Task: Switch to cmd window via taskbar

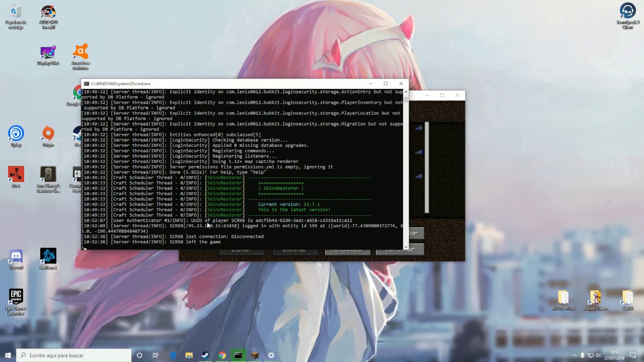Action: point(238,355)
